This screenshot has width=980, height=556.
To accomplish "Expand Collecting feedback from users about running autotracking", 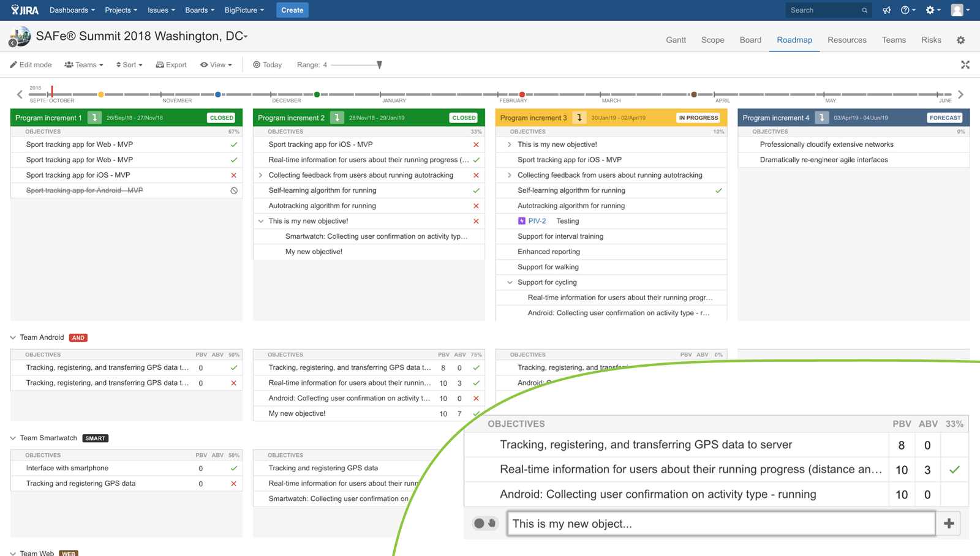I will click(x=509, y=175).
